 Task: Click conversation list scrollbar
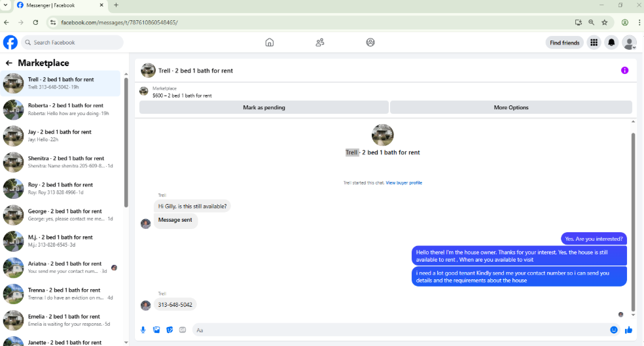(126, 141)
